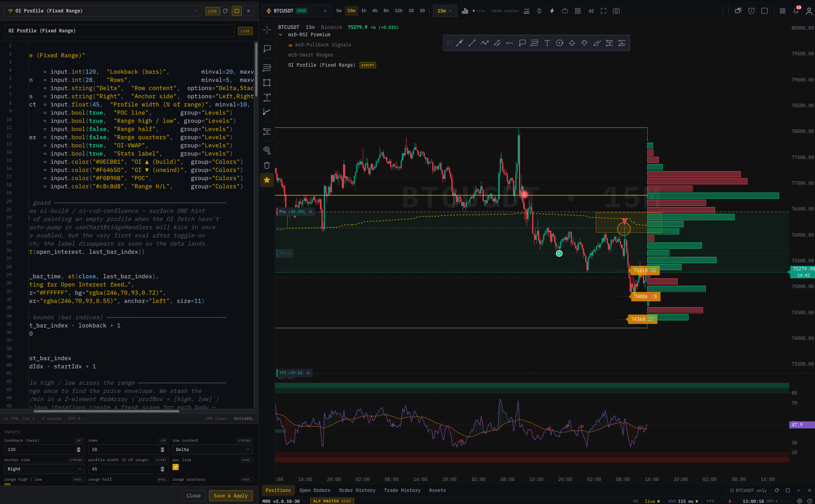Click the drawing toolbar drag handle
This screenshot has height=504, width=815.
click(448, 43)
